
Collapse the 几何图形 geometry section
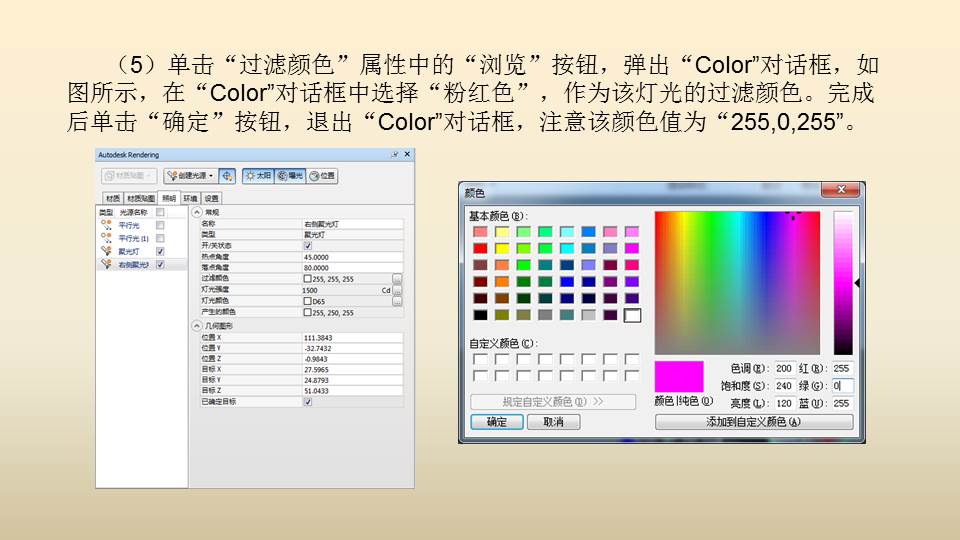pos(197,326)
